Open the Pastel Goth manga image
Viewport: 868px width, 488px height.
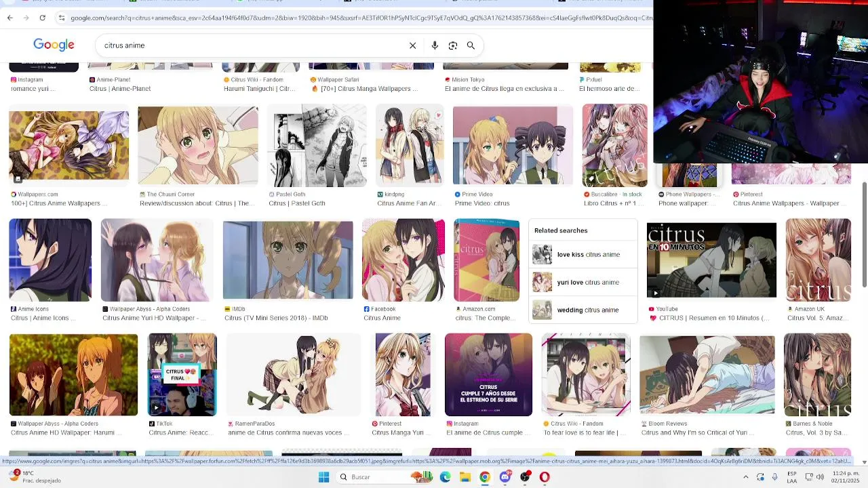(x=317, y=145)
